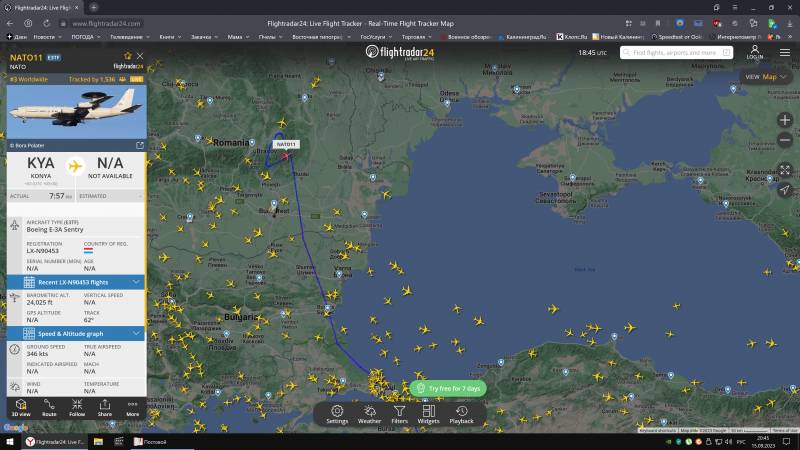
Task: Open the Торговля bookmarks folder
Action: [416, 37]
